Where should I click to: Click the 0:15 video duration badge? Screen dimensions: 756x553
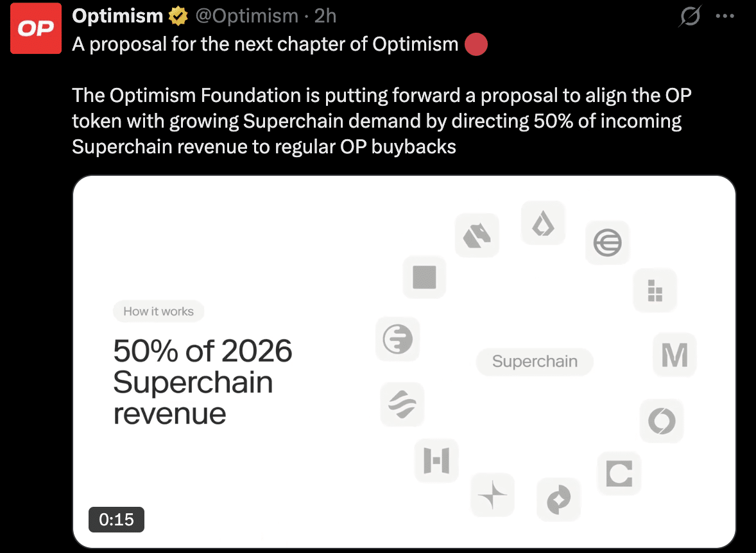pyautogui.click(x=116, y=519)
